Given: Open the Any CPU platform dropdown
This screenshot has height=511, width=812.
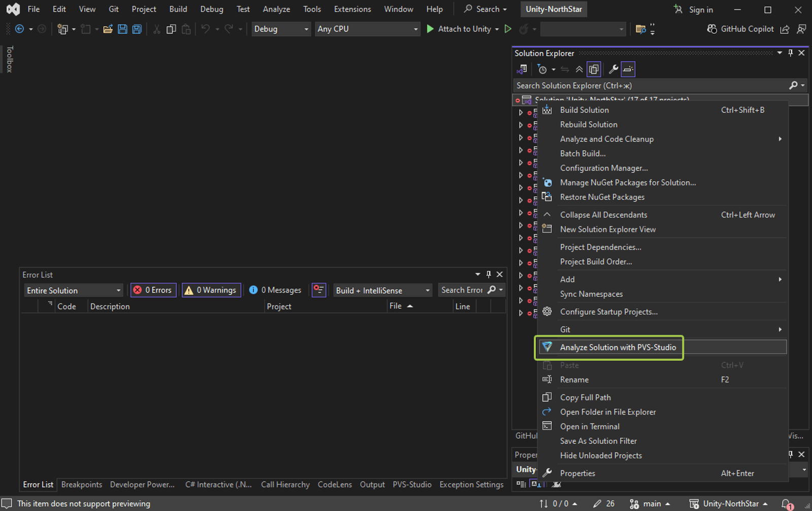Looking at the screenshot, I should (367, 29).
